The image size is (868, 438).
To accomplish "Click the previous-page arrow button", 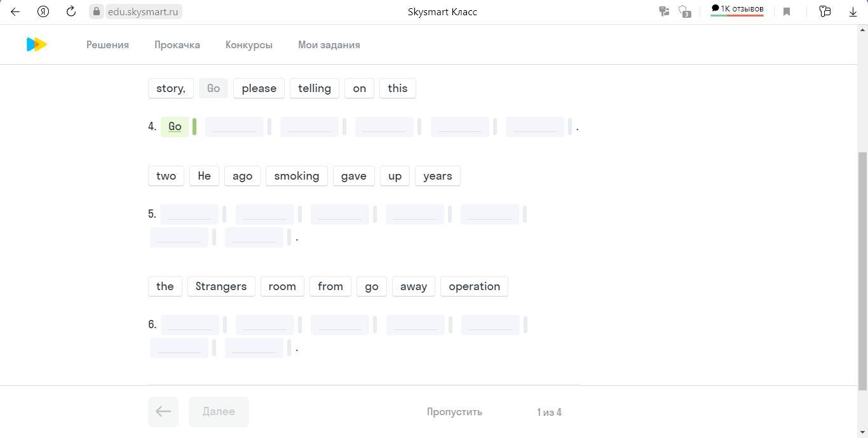I will point(163,412).
